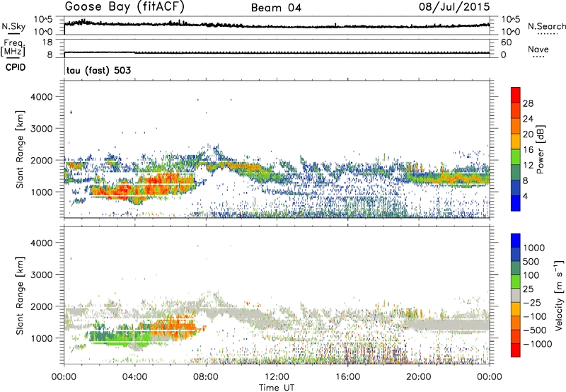Click the 'Velocity [m s⁻¹]' colorbar title

[x=559, y=296]
